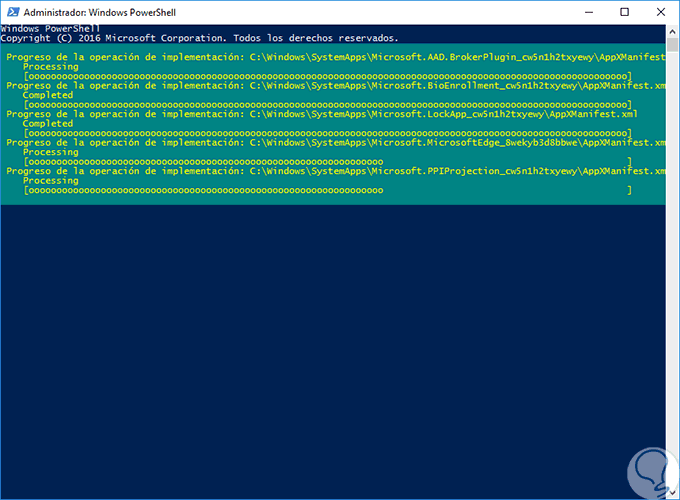Click the Windows PowerShell header line
Screen dimensions: 680x500
50,29
